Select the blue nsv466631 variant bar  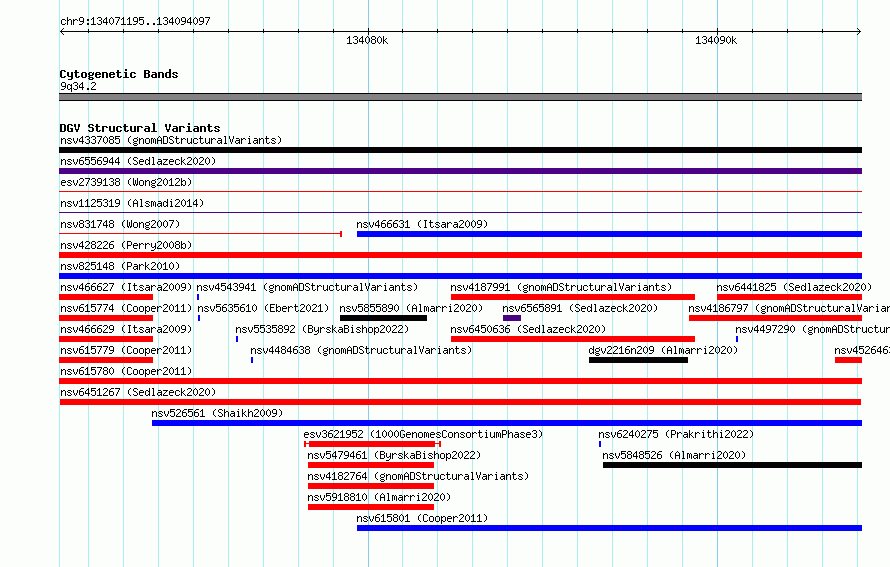tap(609, 234)
